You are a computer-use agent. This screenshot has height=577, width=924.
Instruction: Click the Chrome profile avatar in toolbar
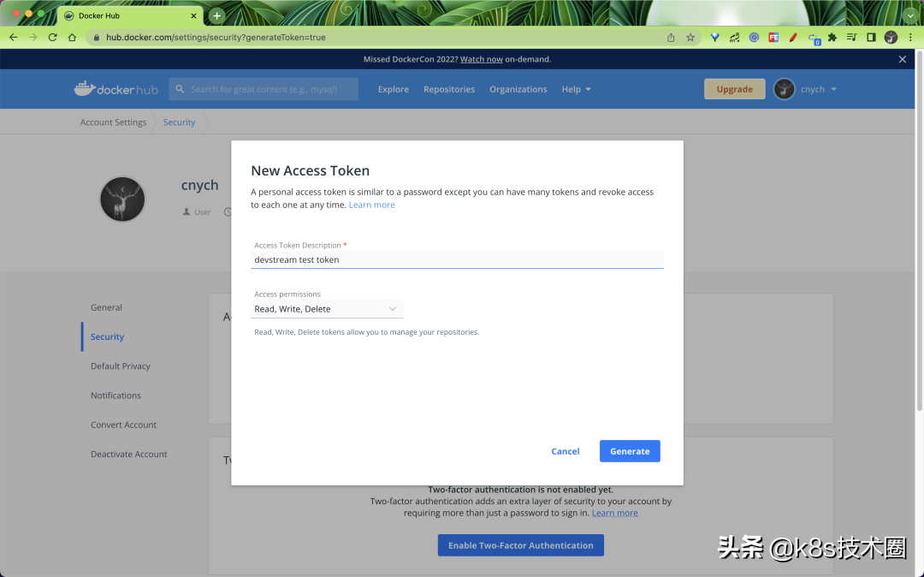pyautogui.click(x=891, y=37)
